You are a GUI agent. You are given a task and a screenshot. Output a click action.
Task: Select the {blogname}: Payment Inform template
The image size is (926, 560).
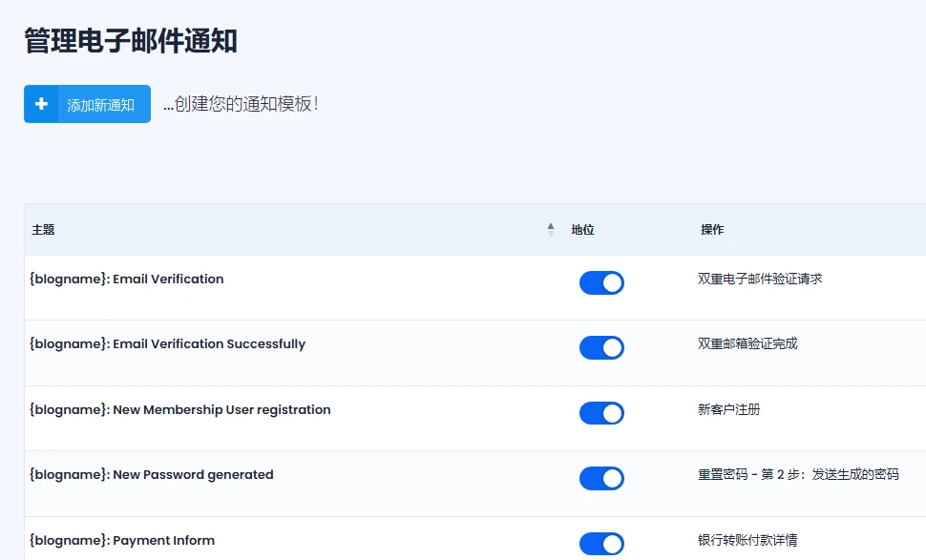122,540
